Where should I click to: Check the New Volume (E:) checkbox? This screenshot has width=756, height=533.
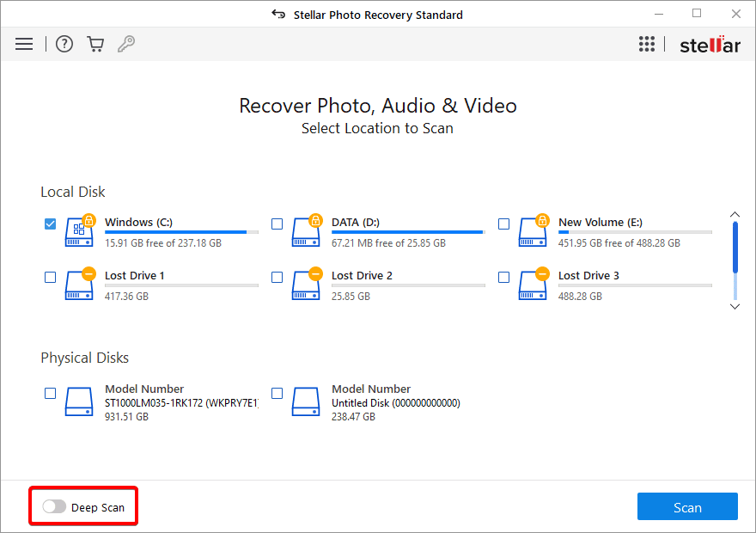point(503,224)
